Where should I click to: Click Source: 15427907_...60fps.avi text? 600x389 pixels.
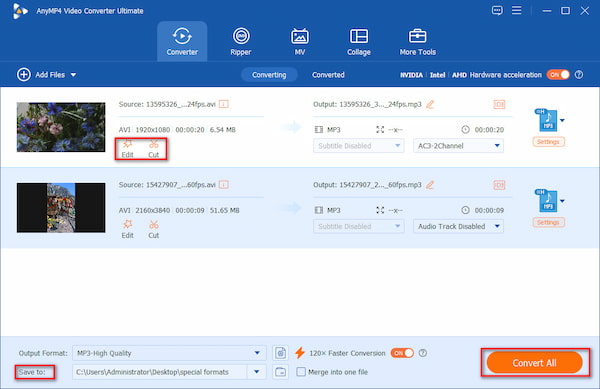[x=167, y=185]
